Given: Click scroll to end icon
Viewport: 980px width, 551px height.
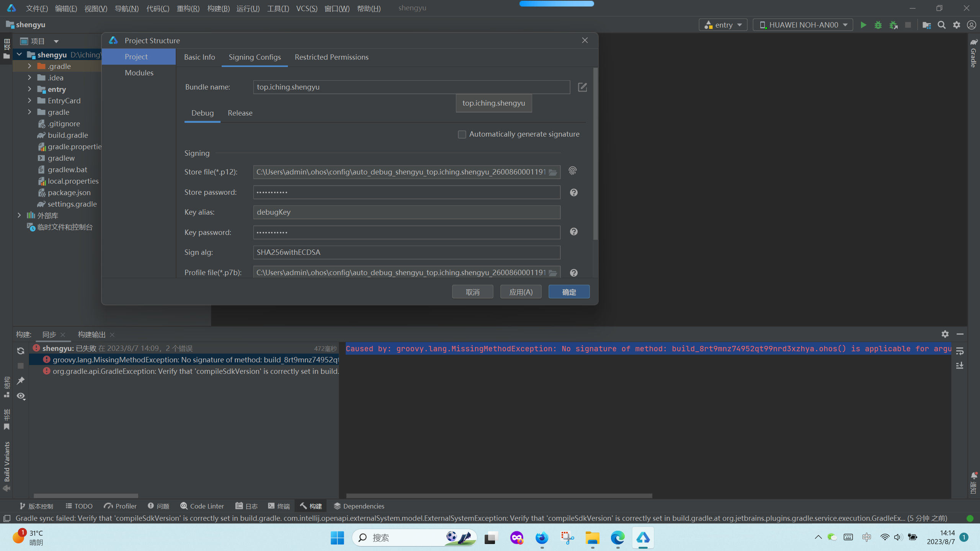Looking at the screenshot, I should pyautogui.click(x=960, y=366).
